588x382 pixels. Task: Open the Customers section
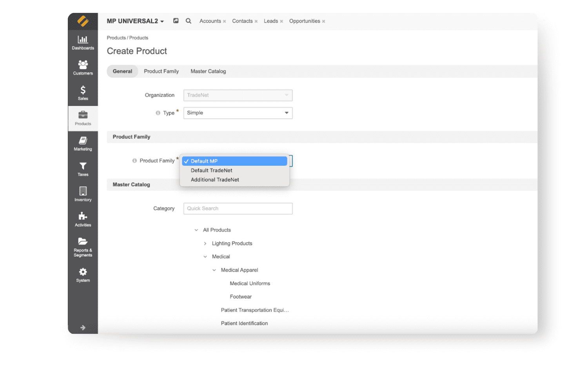pyautogui.click(x=83, y=67)
